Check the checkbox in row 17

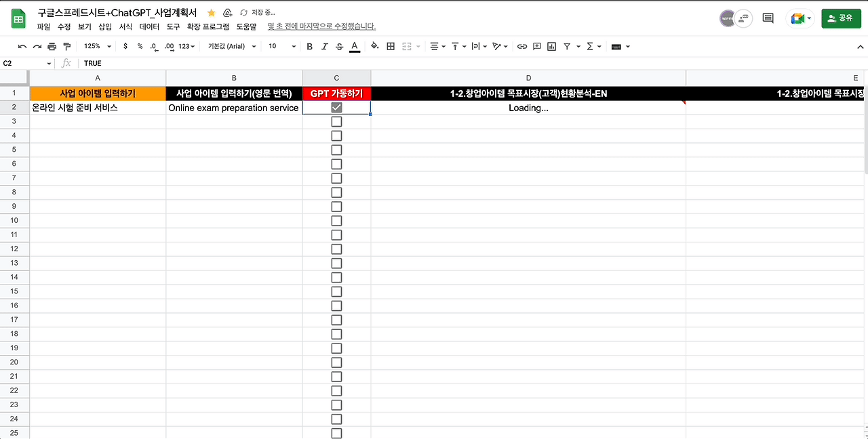tap(336, 320)
